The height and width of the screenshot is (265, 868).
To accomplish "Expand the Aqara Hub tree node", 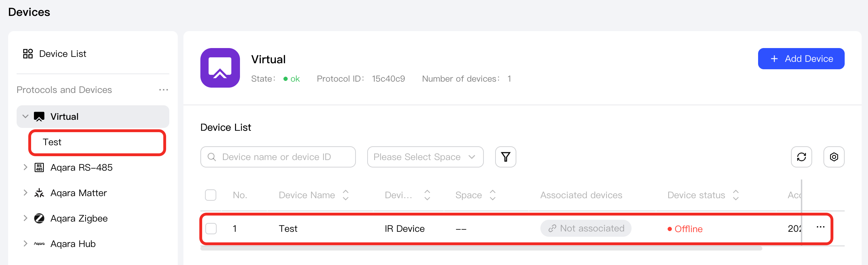I will 25,244.
